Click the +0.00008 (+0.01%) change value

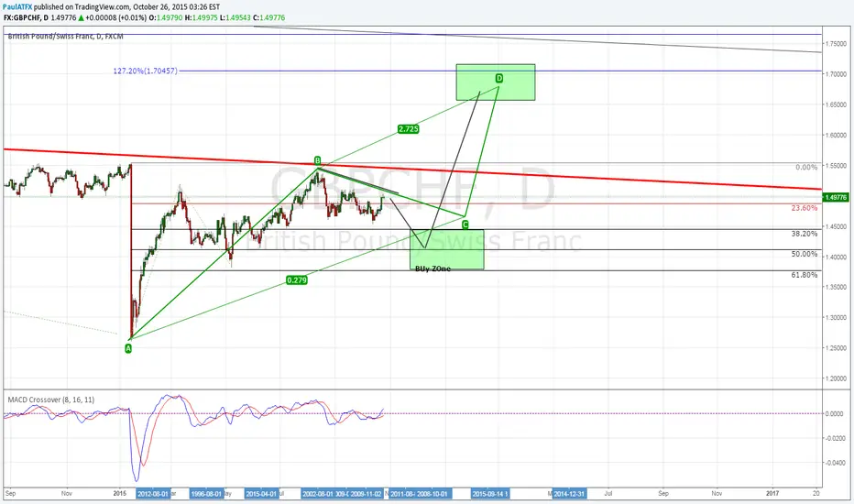(x=116, y=18)
